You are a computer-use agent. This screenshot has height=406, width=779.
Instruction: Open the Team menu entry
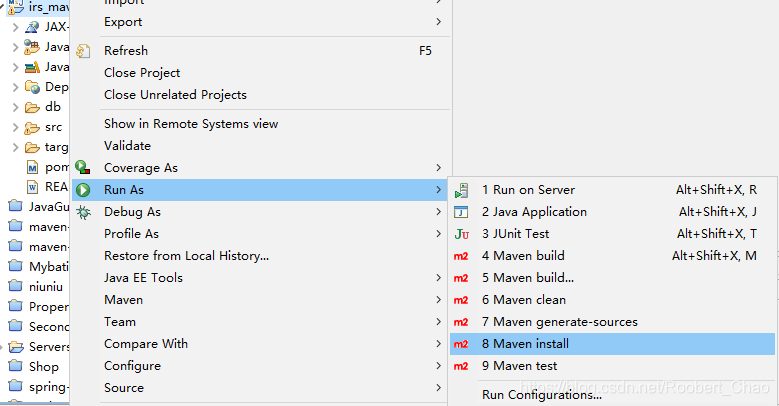click(120, 322)
